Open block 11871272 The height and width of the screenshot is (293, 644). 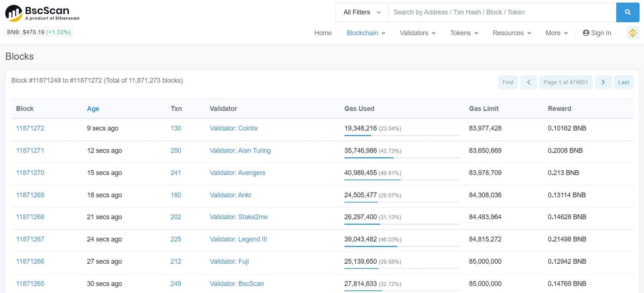click(x=30, y=128)
